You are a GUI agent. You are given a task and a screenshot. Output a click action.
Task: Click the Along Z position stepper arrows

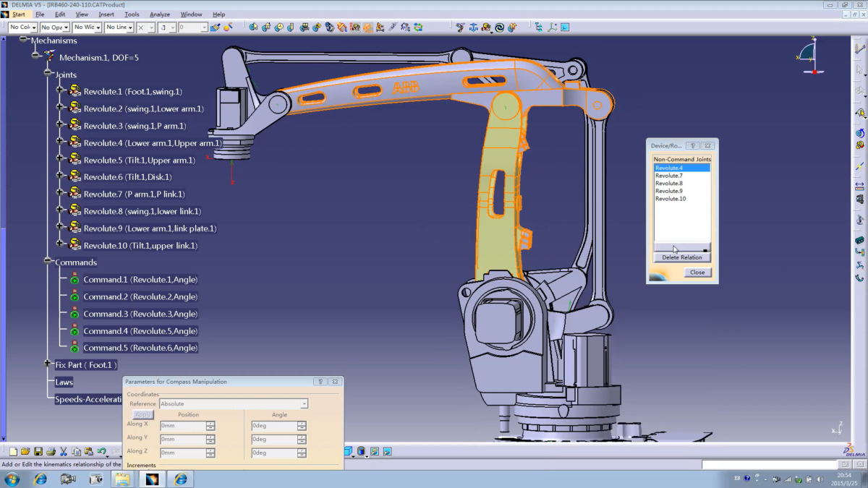tap(210, 453)
